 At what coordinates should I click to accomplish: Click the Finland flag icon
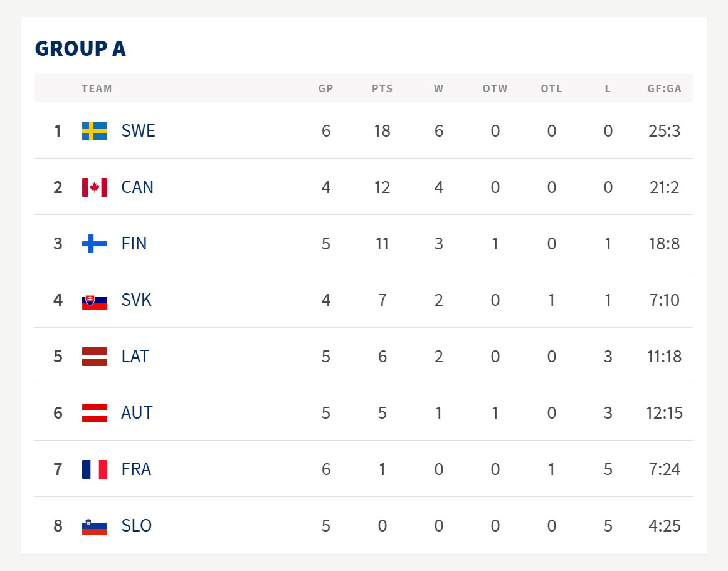pyautogui.click(x=95, y=244)
